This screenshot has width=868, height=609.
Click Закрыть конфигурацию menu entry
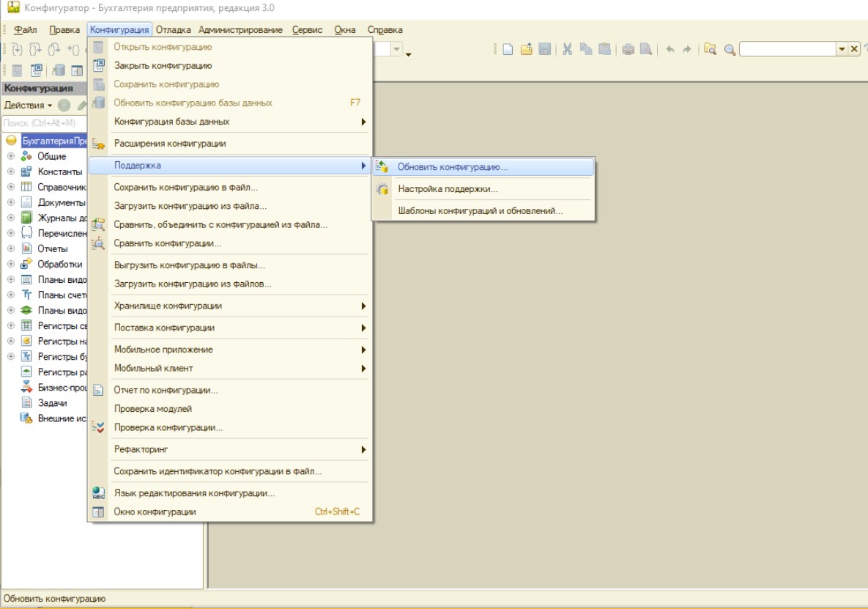click(230, 65)
